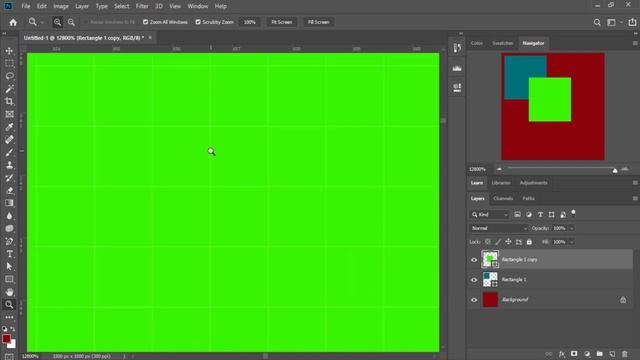The width and height of the screenshot is (640, 360).
Task: Open the Fill slider dropdown arrow
Action: click(572, 242)
